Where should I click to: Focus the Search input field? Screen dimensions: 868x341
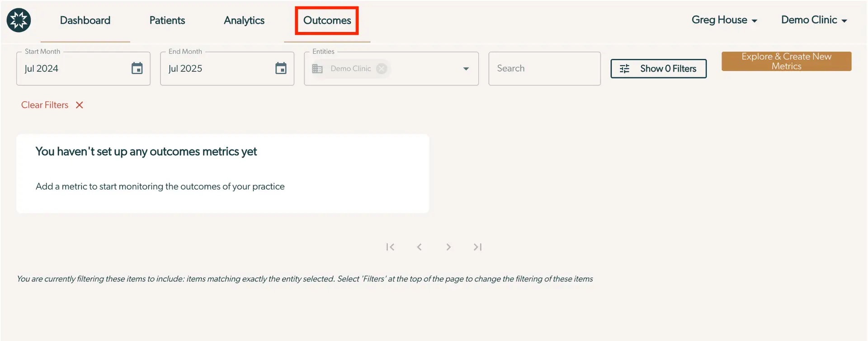(x=544, y=69)
